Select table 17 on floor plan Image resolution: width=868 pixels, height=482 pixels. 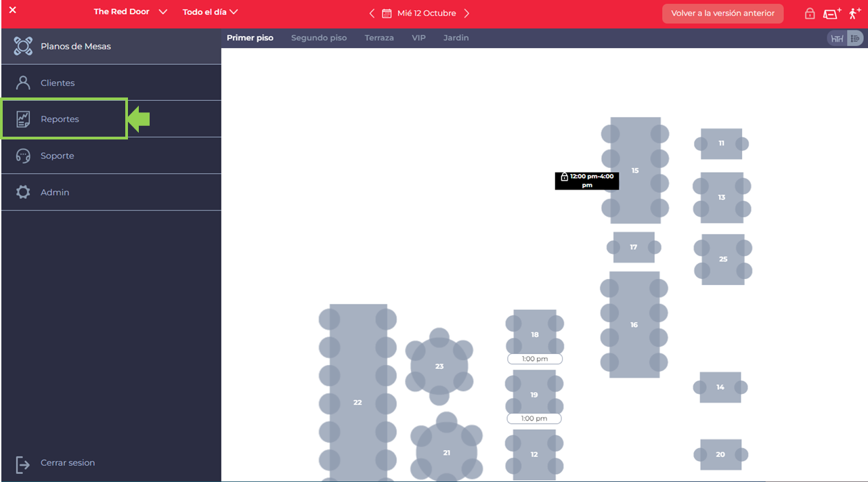point(634,247)
